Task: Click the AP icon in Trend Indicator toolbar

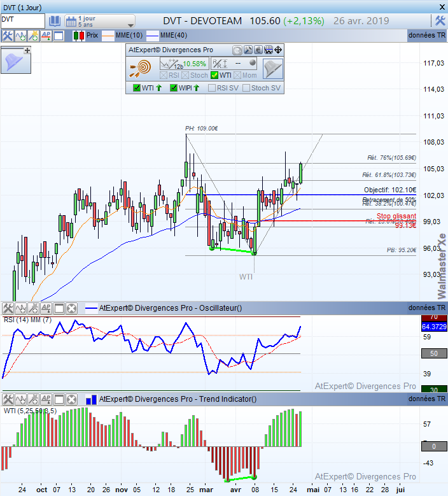Action: pyautogui.click(x=46, y=399)
